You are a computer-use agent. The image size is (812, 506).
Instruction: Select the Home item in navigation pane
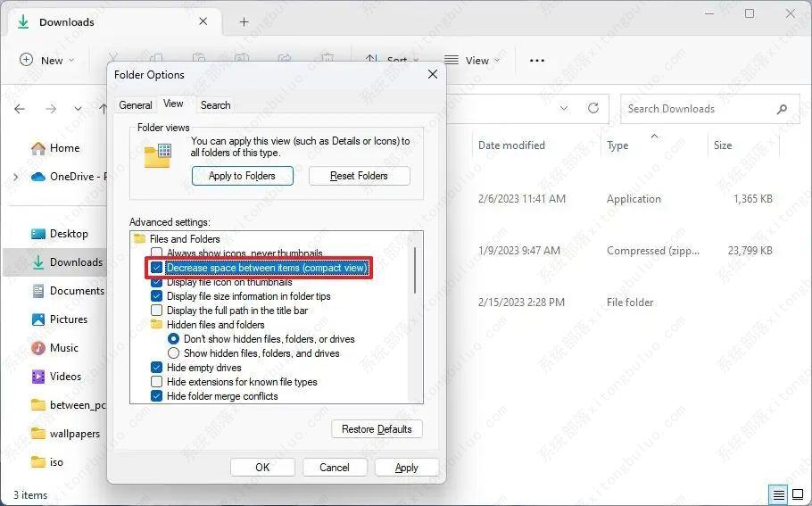(x=63, y=148)
